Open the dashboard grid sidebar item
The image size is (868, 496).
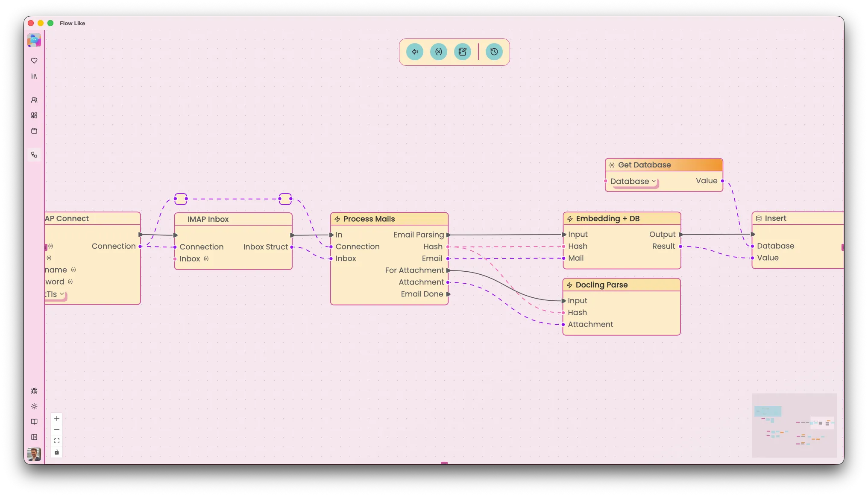coord(34,115)
